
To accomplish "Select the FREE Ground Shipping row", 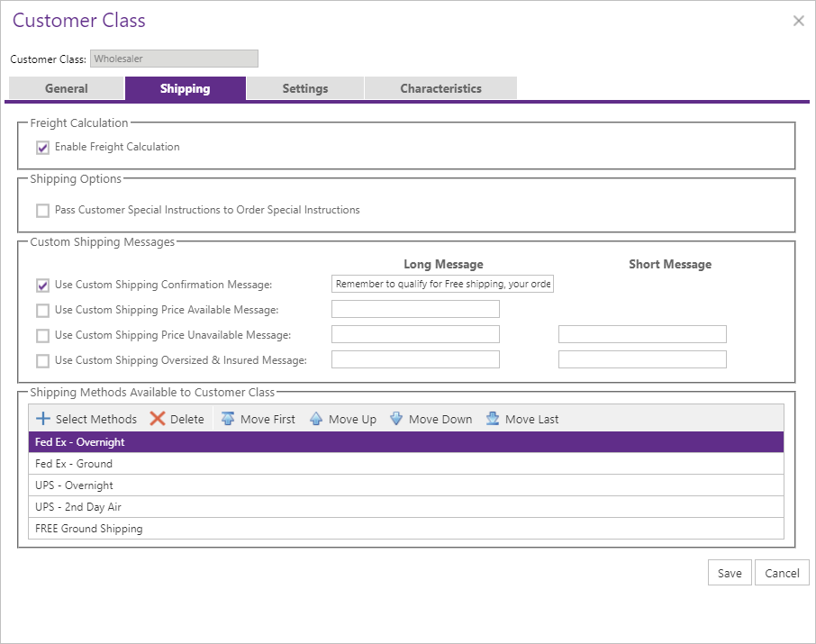I will tap(405, 529).
